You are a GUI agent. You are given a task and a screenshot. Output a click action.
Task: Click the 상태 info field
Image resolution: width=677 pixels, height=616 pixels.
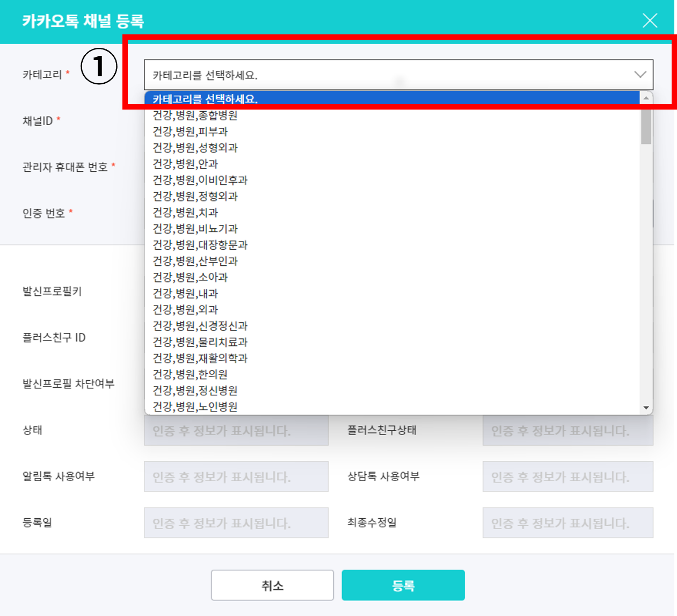(236, 430)
